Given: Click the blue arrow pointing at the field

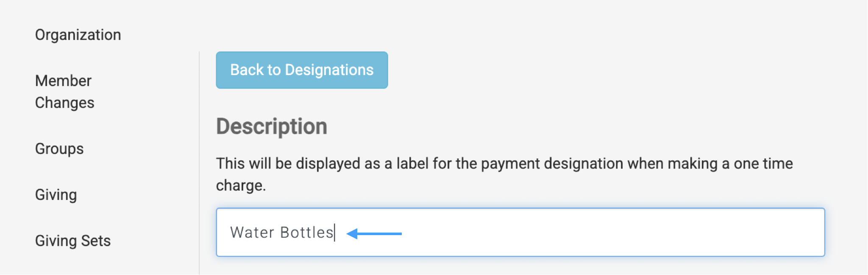Looking at the screenshot, I should point(374,233).
